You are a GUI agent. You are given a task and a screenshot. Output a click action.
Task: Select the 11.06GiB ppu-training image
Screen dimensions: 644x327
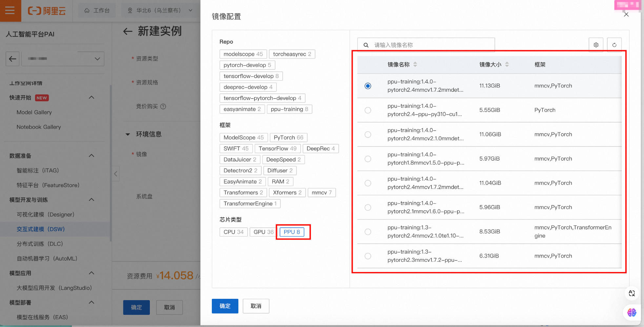(x=368, y=134)
